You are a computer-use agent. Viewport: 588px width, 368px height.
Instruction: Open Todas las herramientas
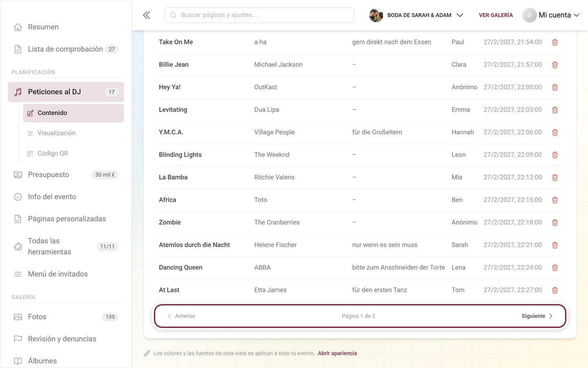(66, 247)
